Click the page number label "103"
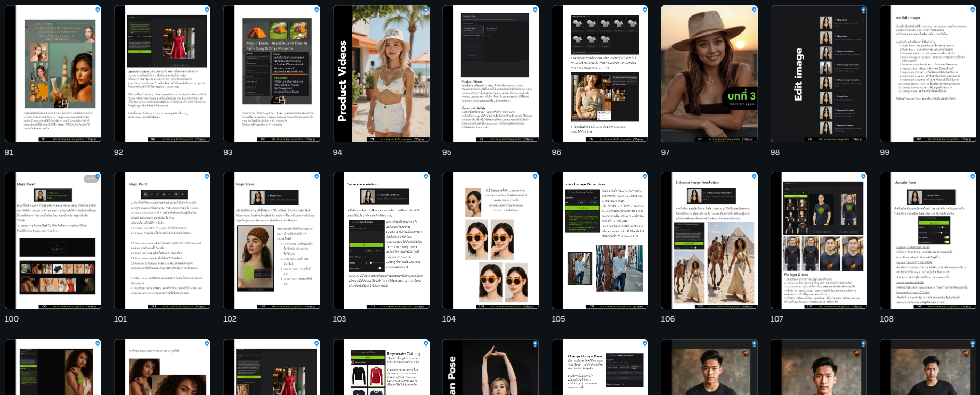Viewport: 980px width, 395px height. [x=339, y=319]
